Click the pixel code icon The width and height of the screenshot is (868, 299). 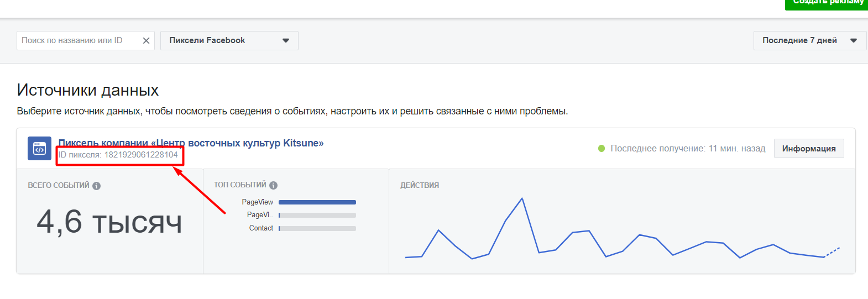click(39, 149)
